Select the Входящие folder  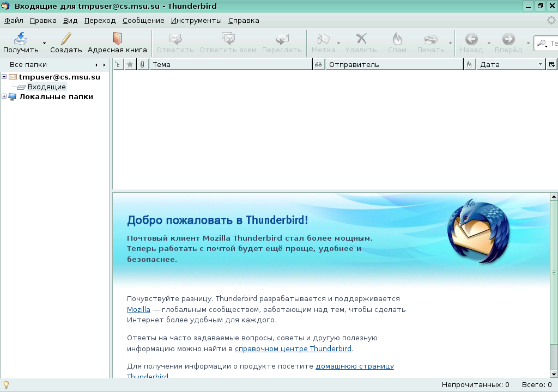[48, 87]
